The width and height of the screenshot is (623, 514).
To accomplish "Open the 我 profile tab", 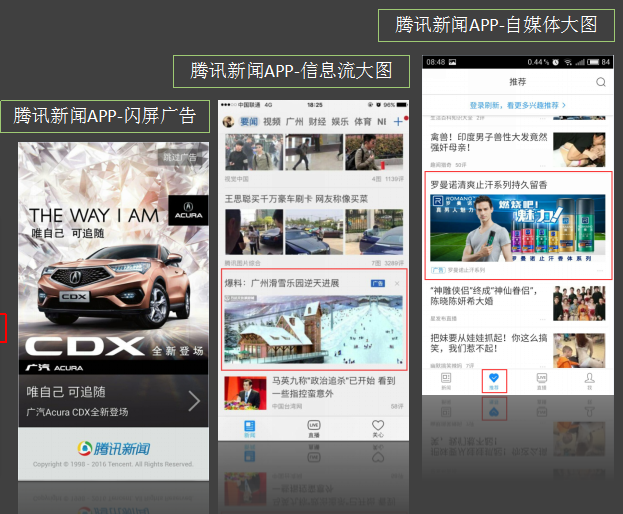I will click(590, 381).
